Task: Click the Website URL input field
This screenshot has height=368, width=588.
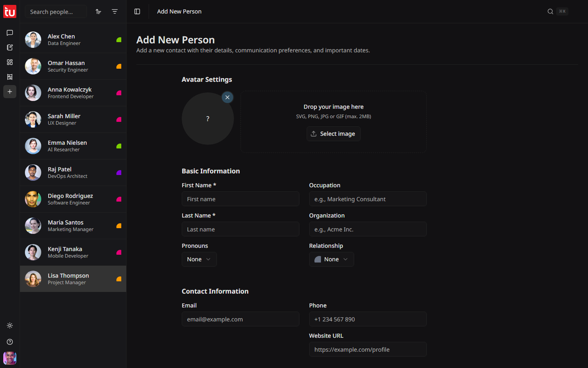Action: [x=368, y=350]
